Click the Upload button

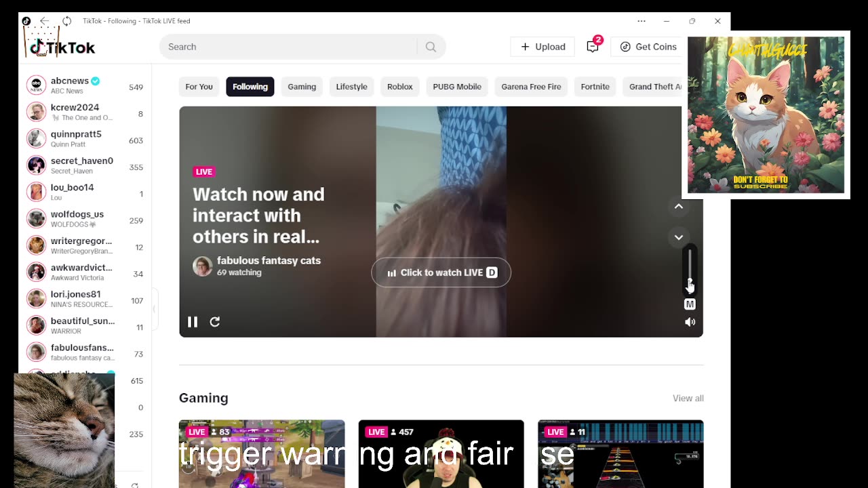pyautogui.click(x=542, y=47)
